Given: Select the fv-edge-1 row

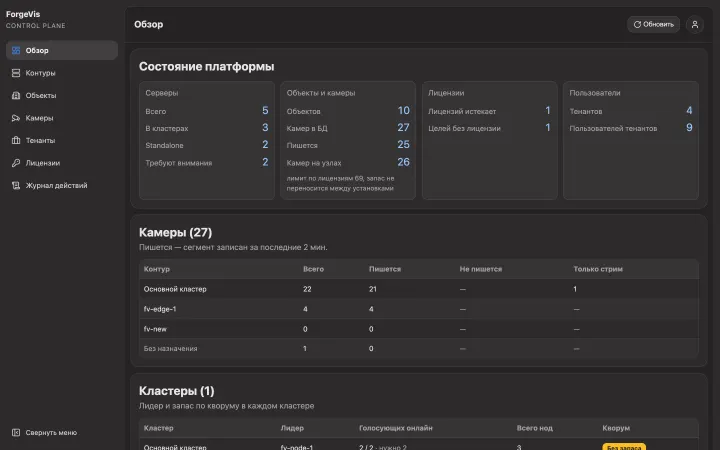Looking at the screenshot, I should coord(419,309).
